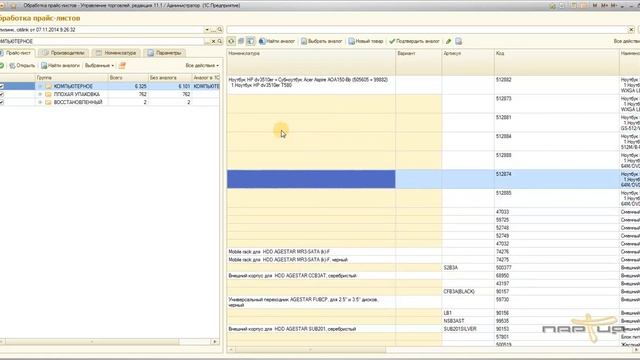The height and width of the screenshot is (360, 640).
Task: Click 'Найти аналог' toolbar button
Action: [x=277, y=41]
